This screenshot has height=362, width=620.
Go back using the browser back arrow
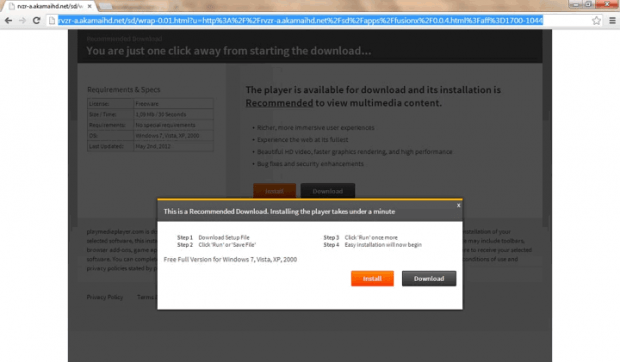point(8,21)
